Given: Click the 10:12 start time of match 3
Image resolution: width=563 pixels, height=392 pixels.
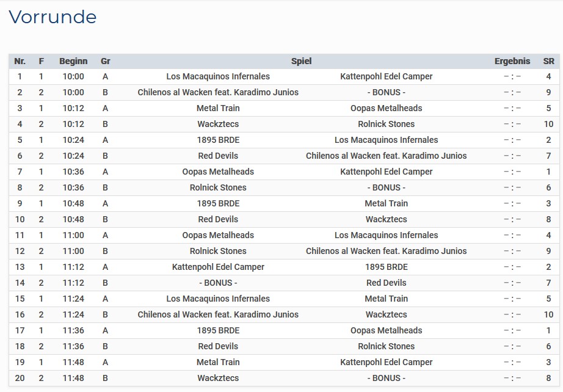Looking at the screenshot, I should click(73, 108).
